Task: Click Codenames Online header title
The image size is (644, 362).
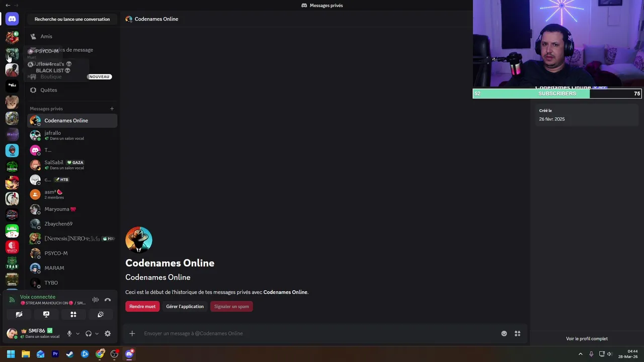Action: point(156,19)
